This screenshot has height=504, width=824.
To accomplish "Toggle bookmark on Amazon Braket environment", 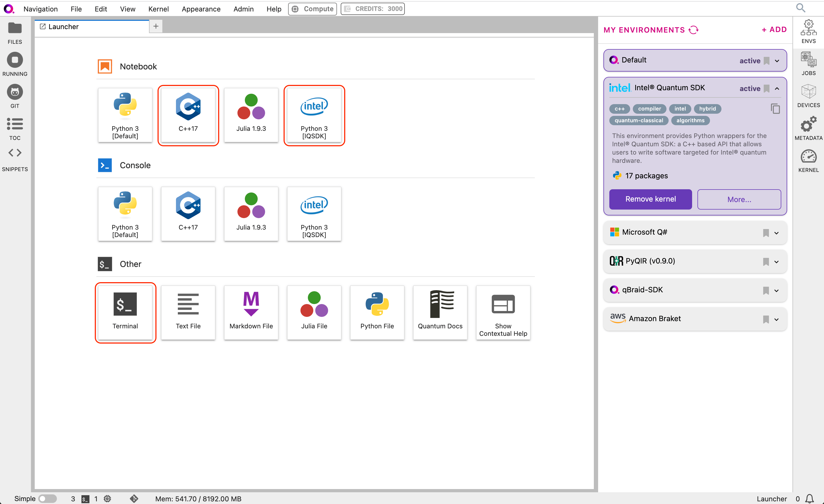I will click(766, 319).
